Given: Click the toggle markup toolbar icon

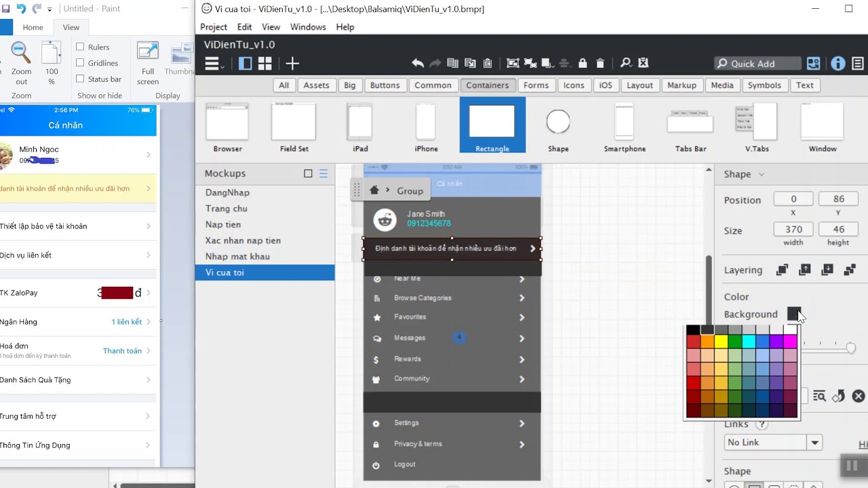Looking at the screenshot, I should coord(644,63).
